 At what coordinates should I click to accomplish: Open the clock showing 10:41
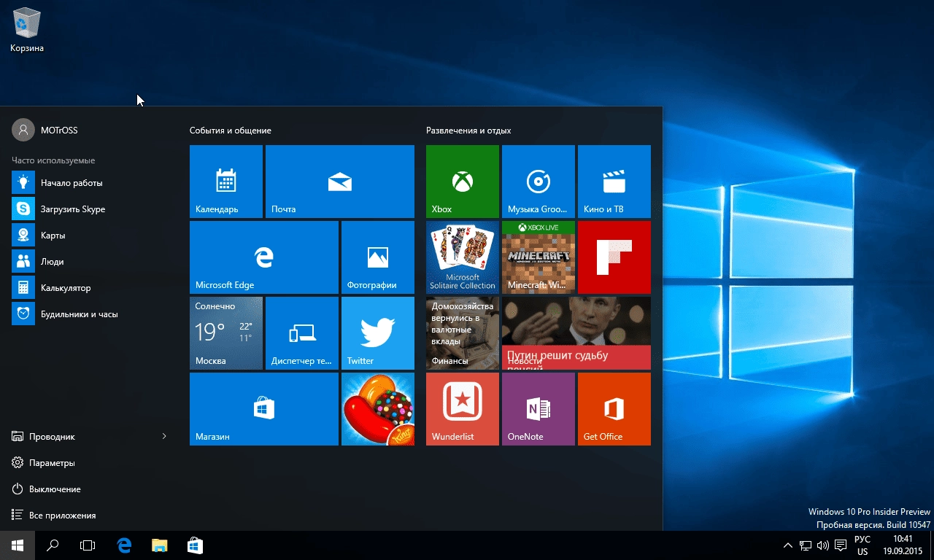903,545
